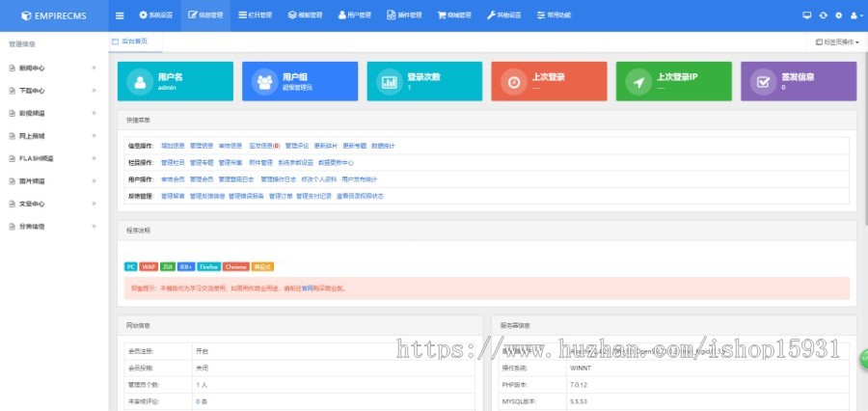Image resolution: width=868 pixels, height=411 pixels.
Task: Click the 信息管理 edit pencil icon
Action: click(x=193, y=15)
